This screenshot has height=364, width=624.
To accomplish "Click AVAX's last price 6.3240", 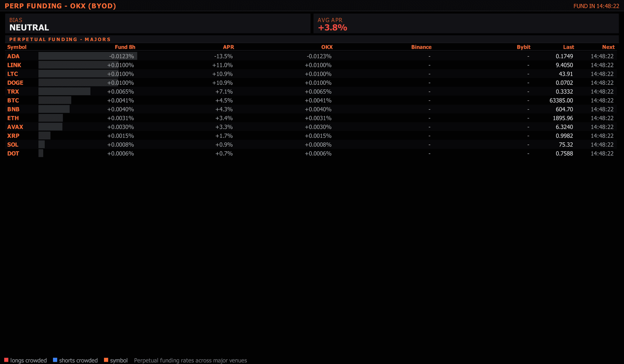I will coord(565,127).
